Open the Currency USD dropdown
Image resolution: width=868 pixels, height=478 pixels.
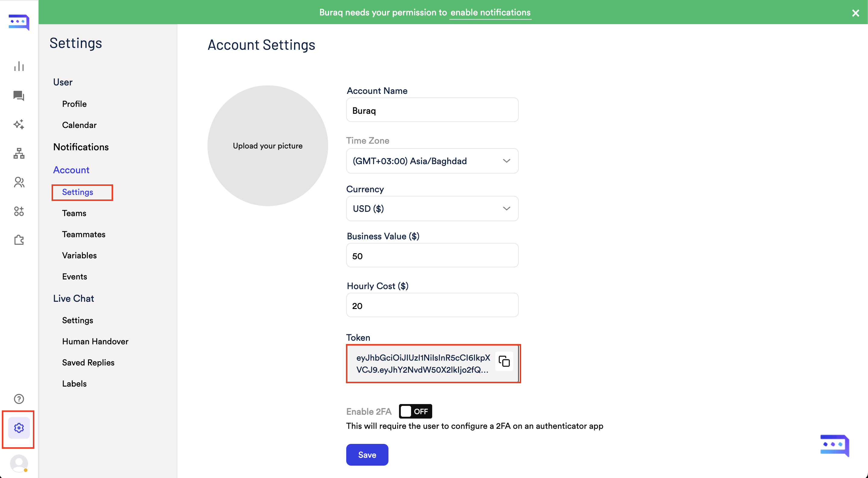[x=432, y=209]
